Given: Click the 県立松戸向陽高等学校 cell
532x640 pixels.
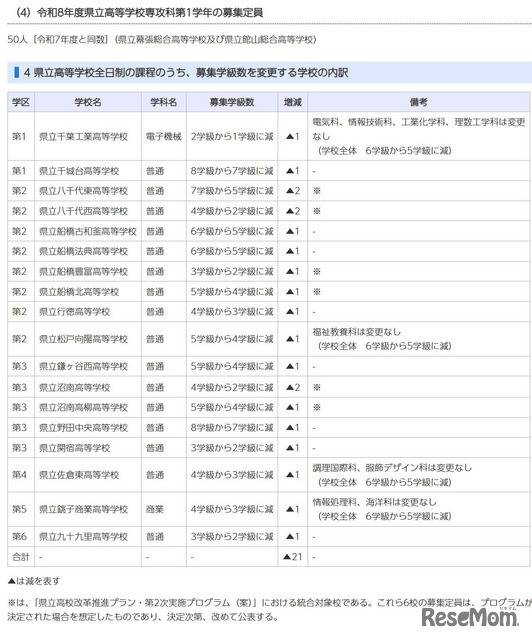Looking at the screenshot, I should click(88, 339).
